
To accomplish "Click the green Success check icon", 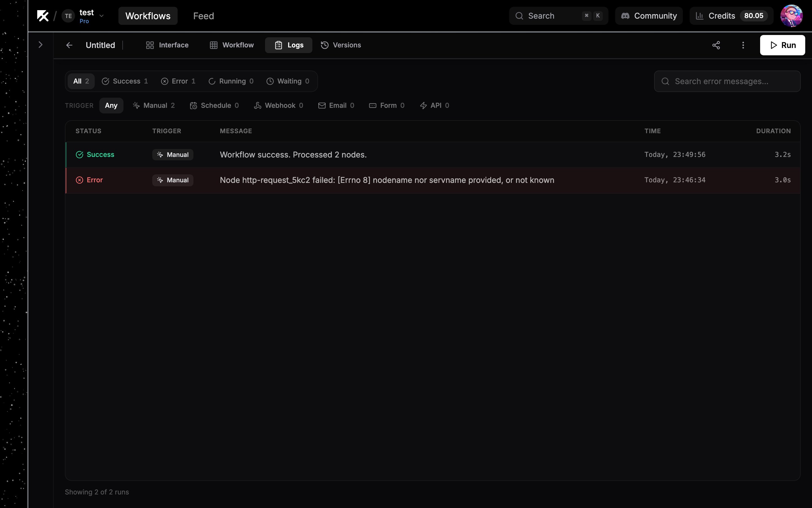I will pos(80,155).
